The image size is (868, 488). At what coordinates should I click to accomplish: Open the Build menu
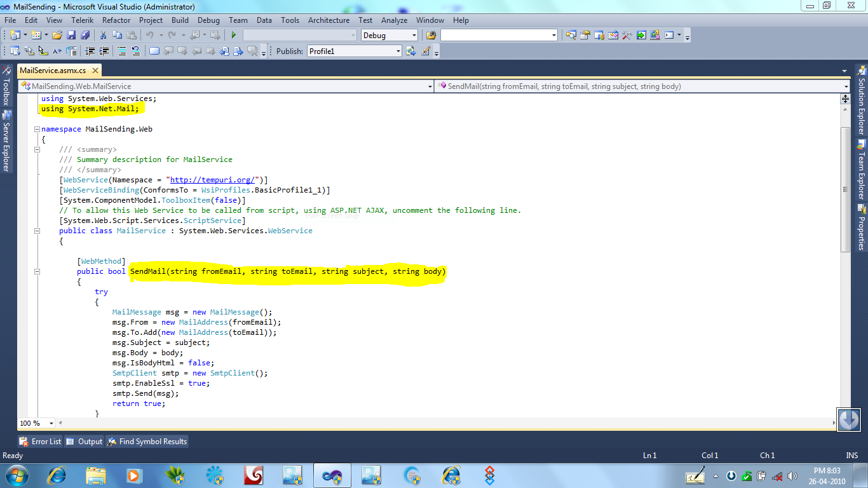(x=180, y=20)
